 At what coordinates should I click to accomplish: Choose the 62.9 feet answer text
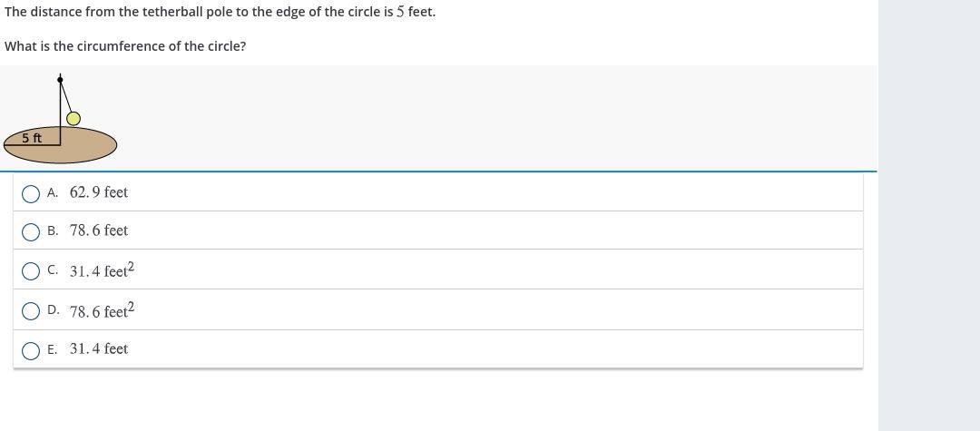tap(99, 192)
